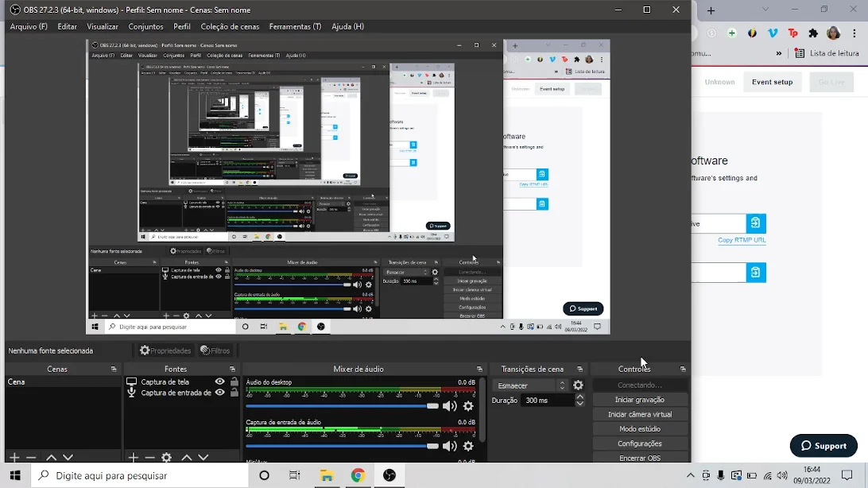
Task: Move scene down arrow in Cenas
Action: [68, 458]
